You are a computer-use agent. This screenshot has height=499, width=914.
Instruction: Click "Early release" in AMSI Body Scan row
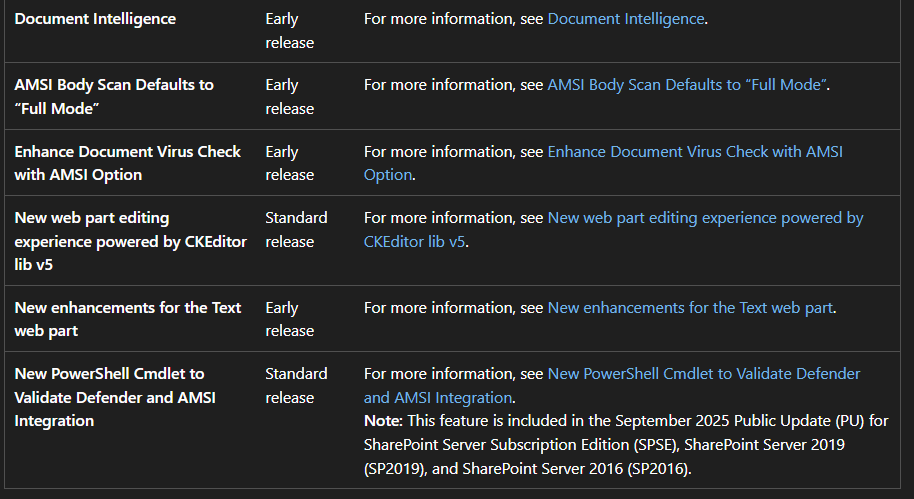pos(290,96)
